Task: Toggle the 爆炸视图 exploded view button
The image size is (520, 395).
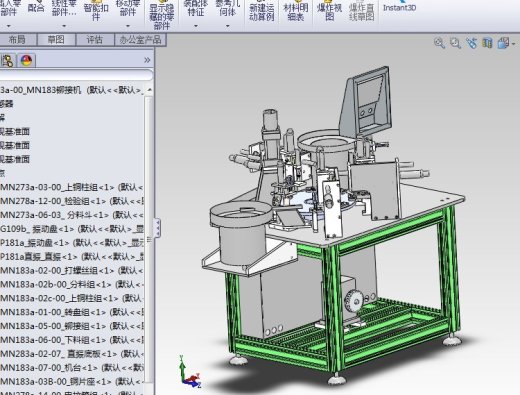Action: 329,11
